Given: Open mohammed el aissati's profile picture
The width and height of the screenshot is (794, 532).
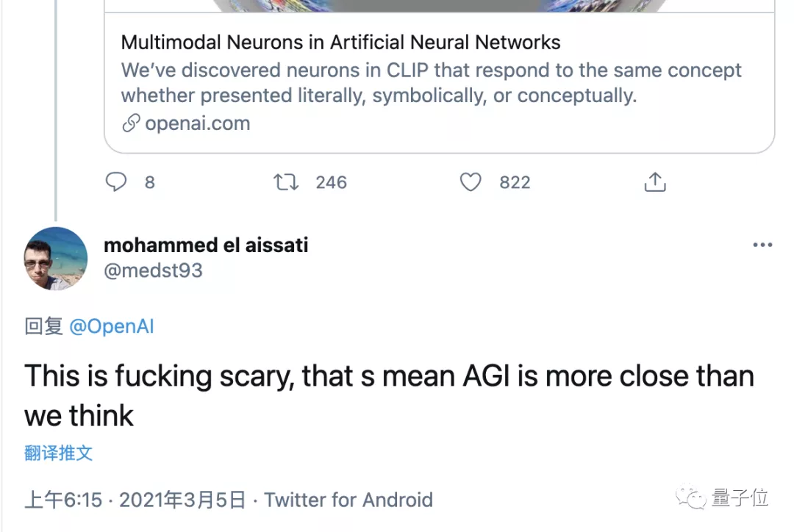Looking at the screenshot, I should click(56, 259).
